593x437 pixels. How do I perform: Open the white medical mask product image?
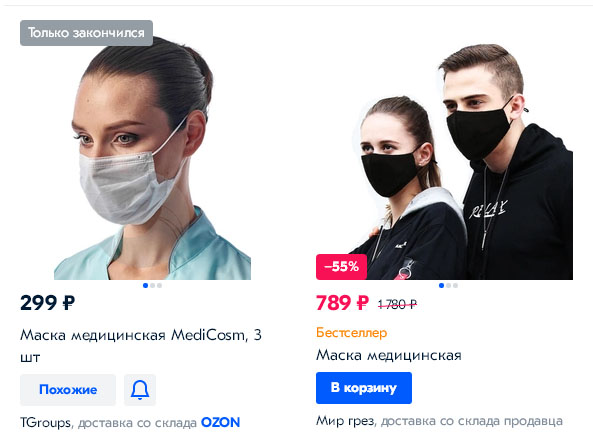pyautogui.click(x=152, y=158)
